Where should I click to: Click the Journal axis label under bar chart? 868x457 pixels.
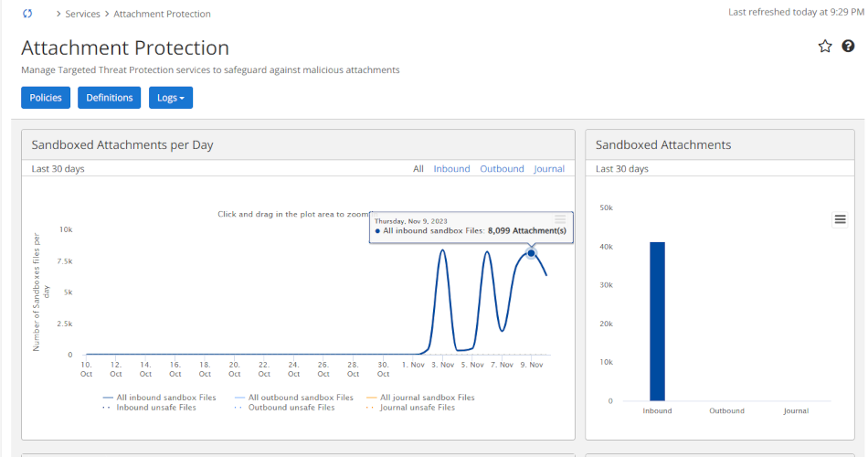[x=796, y=410]
